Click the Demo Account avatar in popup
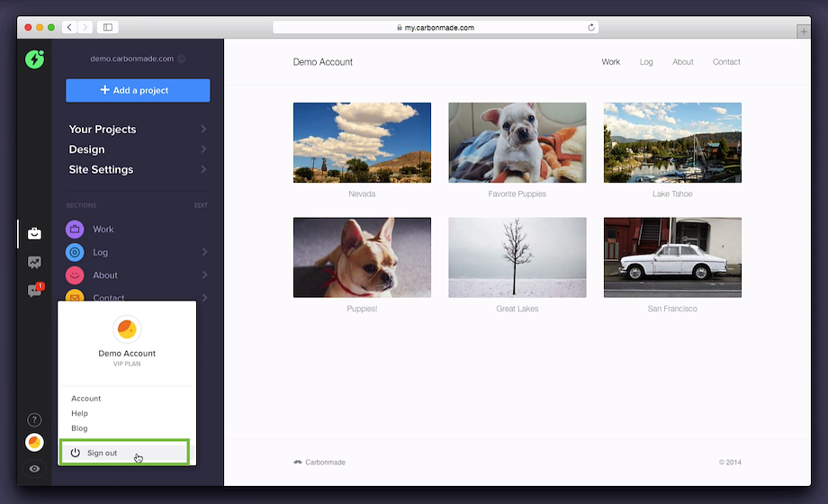 click(127, 329)
